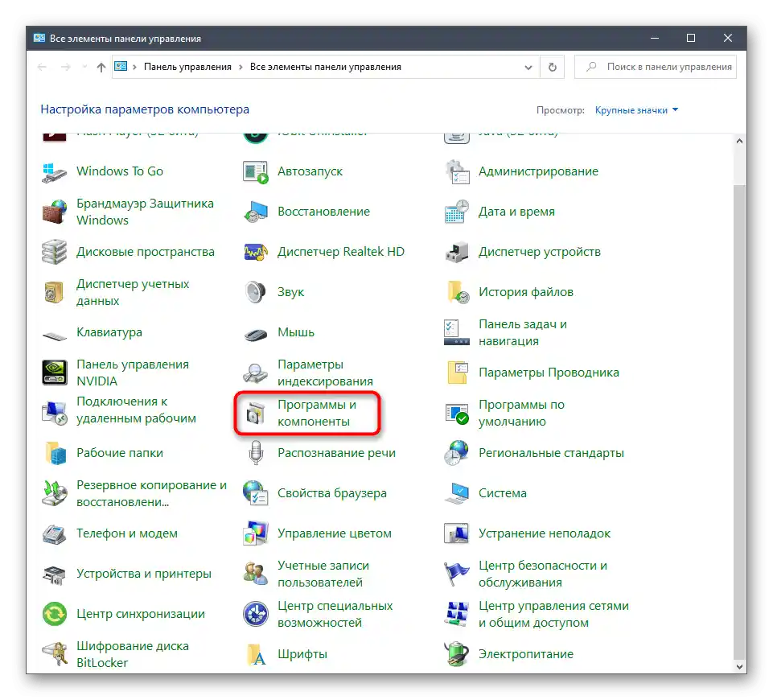The width and height of the screenshot is (773, 700).
Task: Open the Рабочие папки icon
Action: tap(54, 453)
